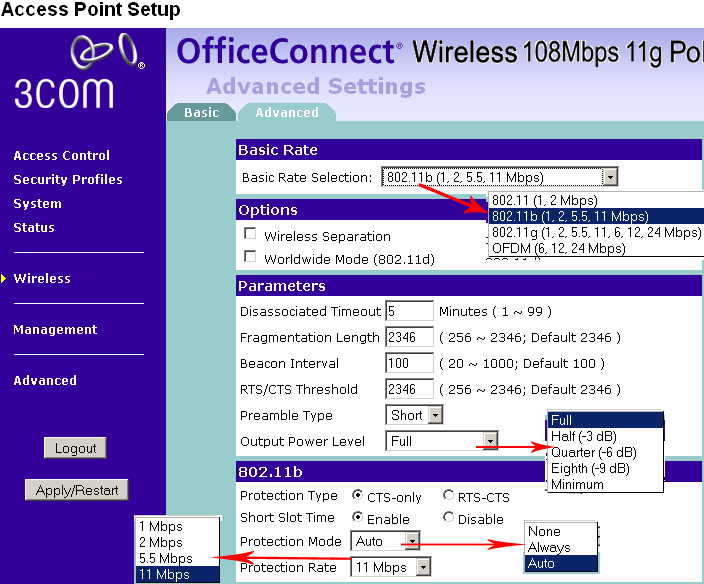Open the Basic Rate Selection dropdown

pyautogui.click(x=499, y=177)
